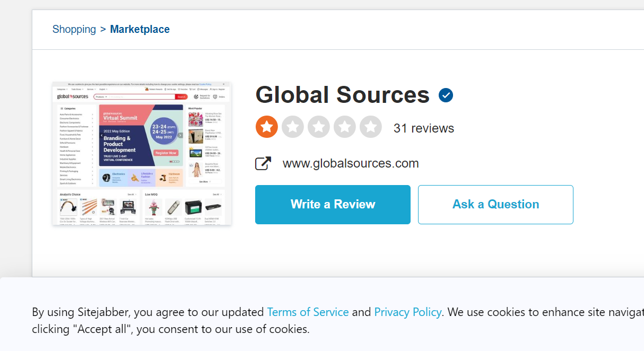Click the verified badge beside Global Sources
The width and height of the screenshot is (644, 351).
446,95
